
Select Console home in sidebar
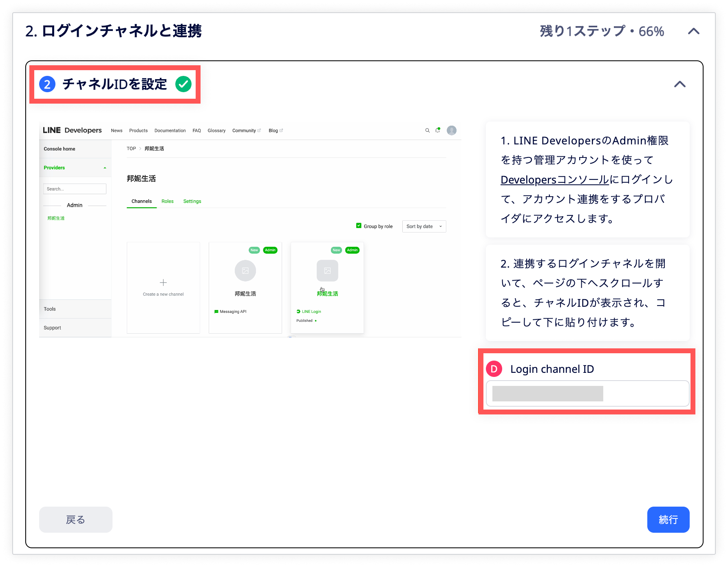click(60, 149)
